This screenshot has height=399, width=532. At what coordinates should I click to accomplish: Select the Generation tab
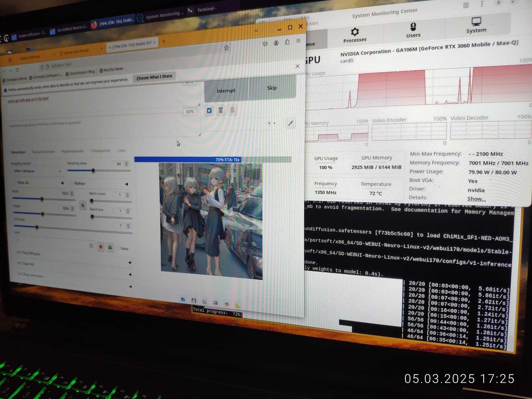coord(18,152)
